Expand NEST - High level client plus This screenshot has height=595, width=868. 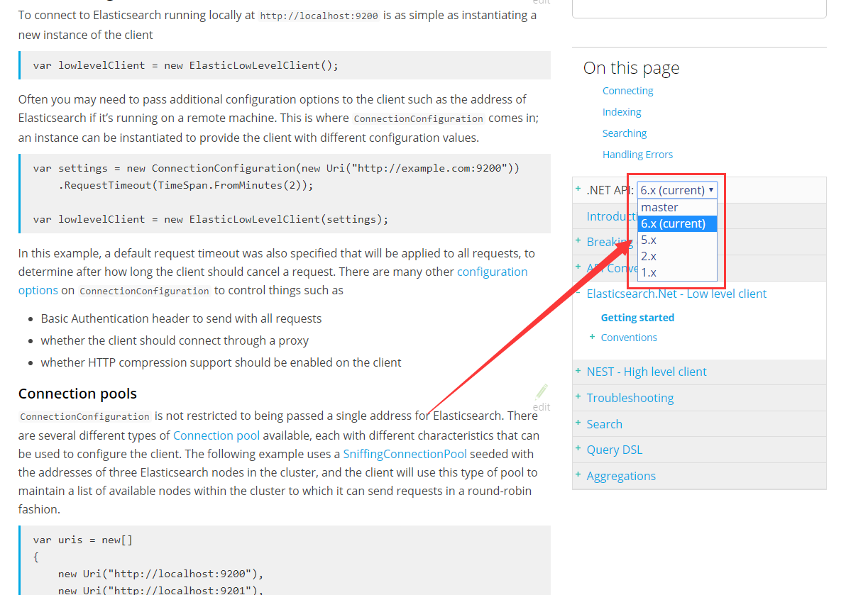[x=578, y=371]
